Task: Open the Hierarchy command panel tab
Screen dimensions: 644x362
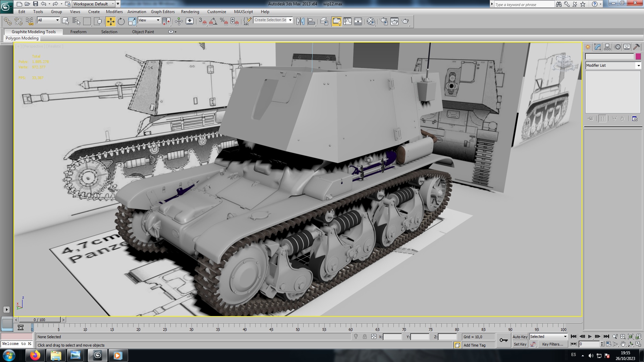Action: (x=607, y=47)
